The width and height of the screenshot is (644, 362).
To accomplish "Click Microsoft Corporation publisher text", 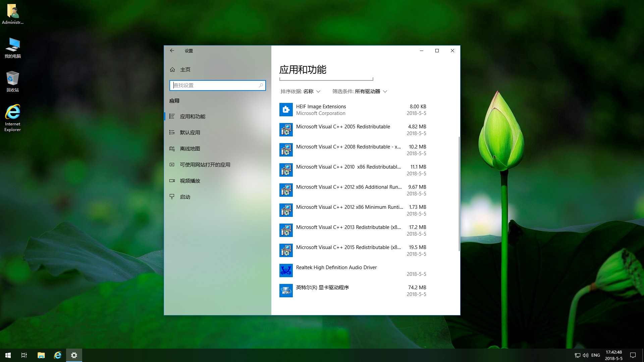I will point(321,113).
